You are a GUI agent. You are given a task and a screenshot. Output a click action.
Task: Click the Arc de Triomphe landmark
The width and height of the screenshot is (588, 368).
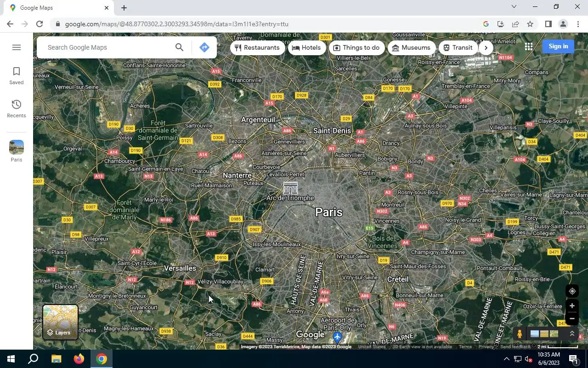pyautogui.click(x=290, y=188)
